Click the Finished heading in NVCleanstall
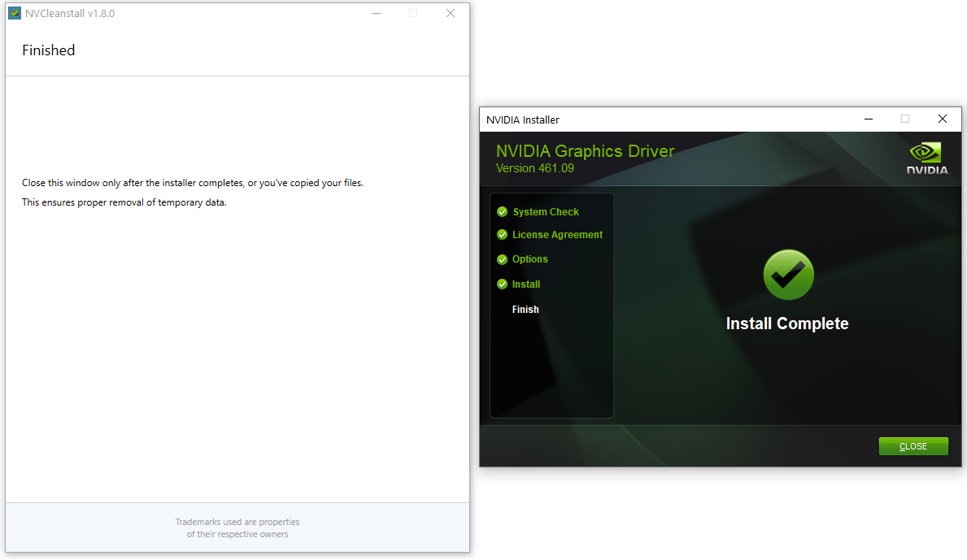The image size is (967, 560). click(49, 50)
